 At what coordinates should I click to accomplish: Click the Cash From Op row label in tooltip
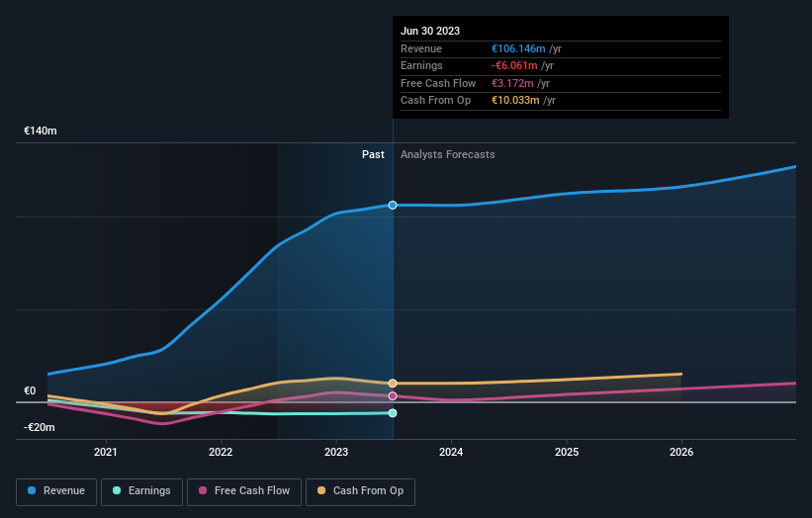[x=435, y=101]
